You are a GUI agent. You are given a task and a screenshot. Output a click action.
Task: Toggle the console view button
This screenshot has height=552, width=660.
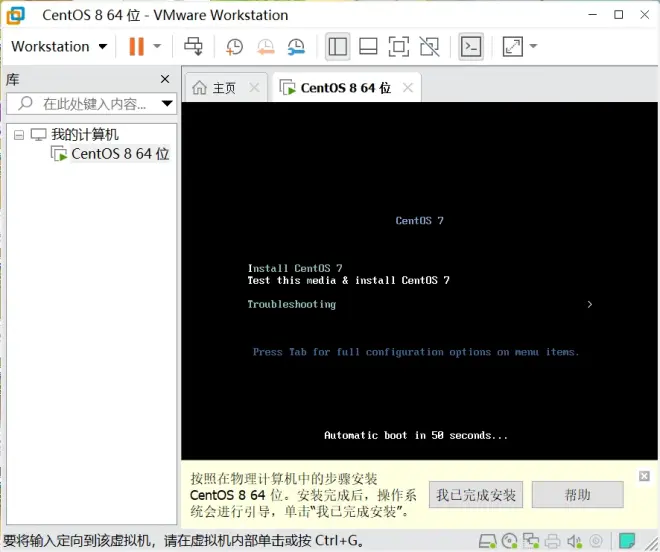click(471, 46)
